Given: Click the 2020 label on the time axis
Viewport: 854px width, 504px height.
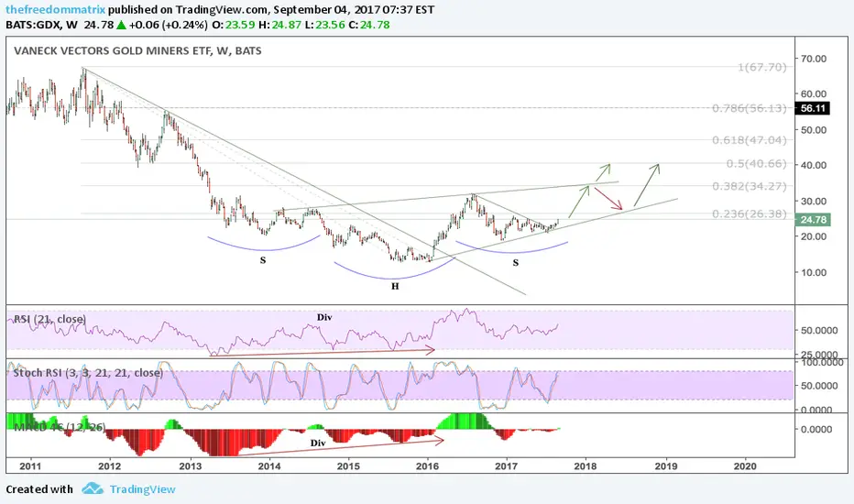Looking at the screenshot, I should point(745,466).
